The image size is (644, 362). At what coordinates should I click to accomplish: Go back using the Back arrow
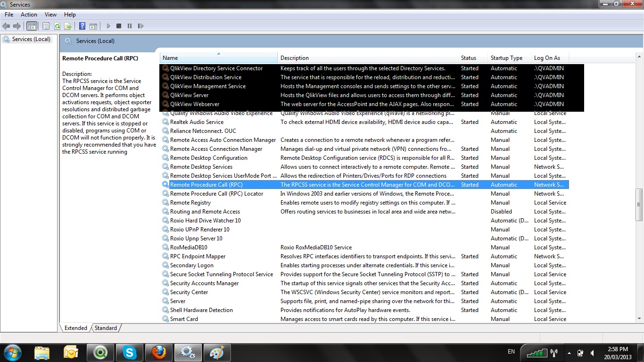(6, 26)
